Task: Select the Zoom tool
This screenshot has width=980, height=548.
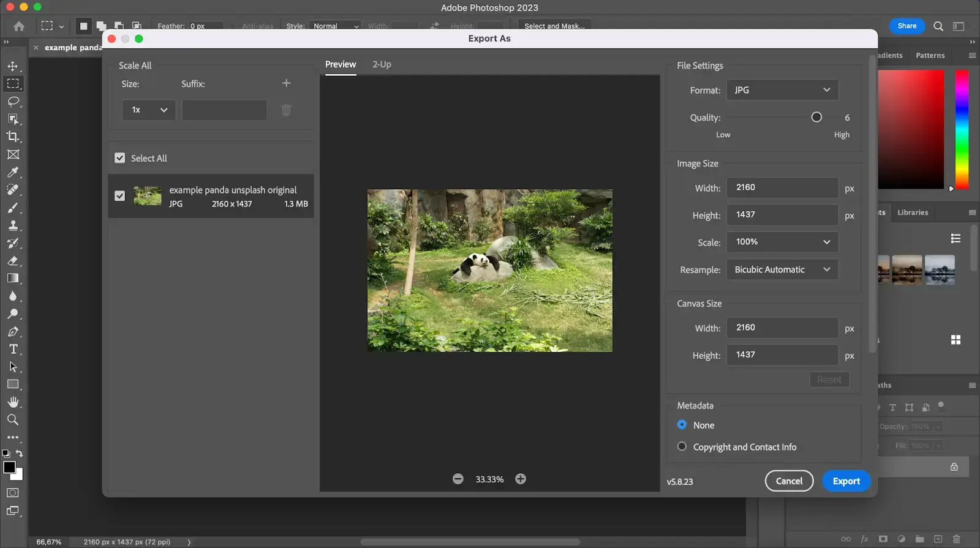Action: coord(13,420)
